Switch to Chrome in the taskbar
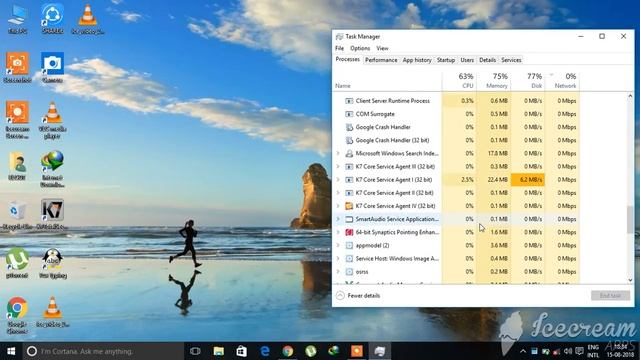This screenshot has height=360, width=640. (287, 351)
